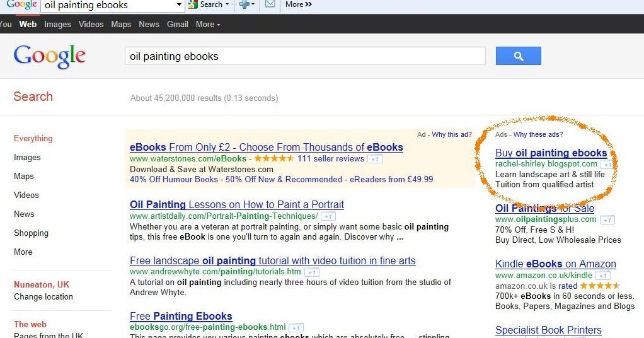Select Web in the top black bar

(28, 24)
